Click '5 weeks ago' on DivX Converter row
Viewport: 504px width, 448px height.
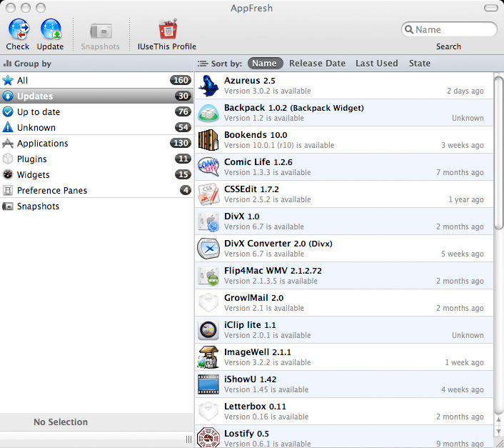(462, 254)
